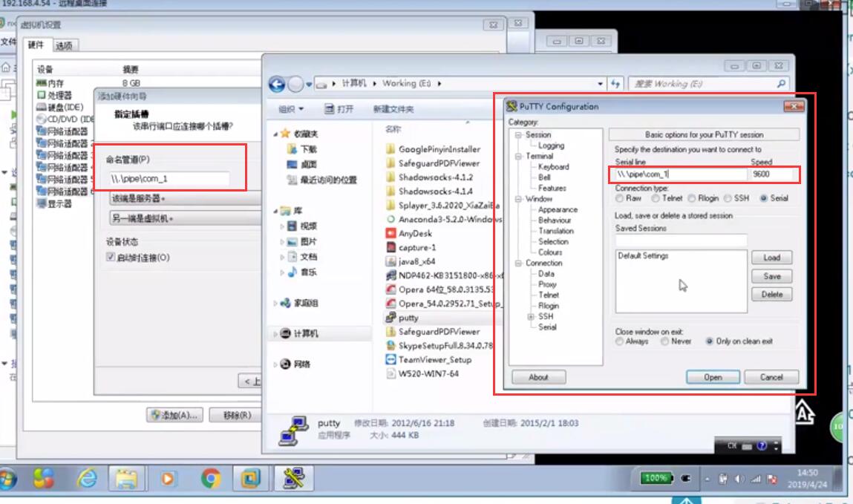Click the Explorer back arrow button
The image size is (853, 504).
[x=277, y=85]
